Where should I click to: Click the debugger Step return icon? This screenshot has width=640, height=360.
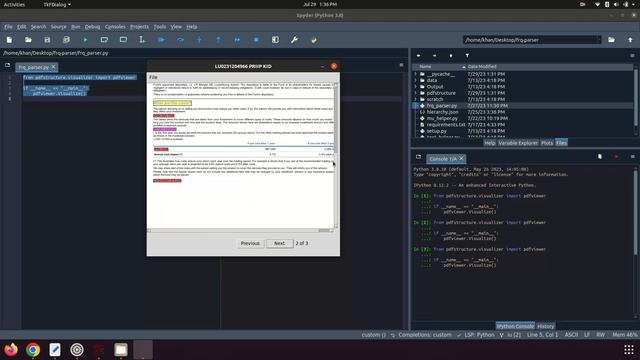click(218, 40)
